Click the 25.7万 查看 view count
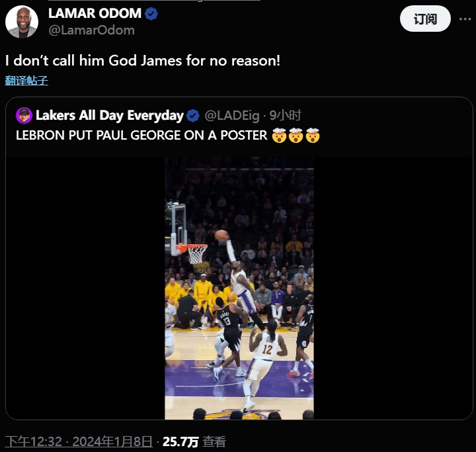 coord(194,441)
